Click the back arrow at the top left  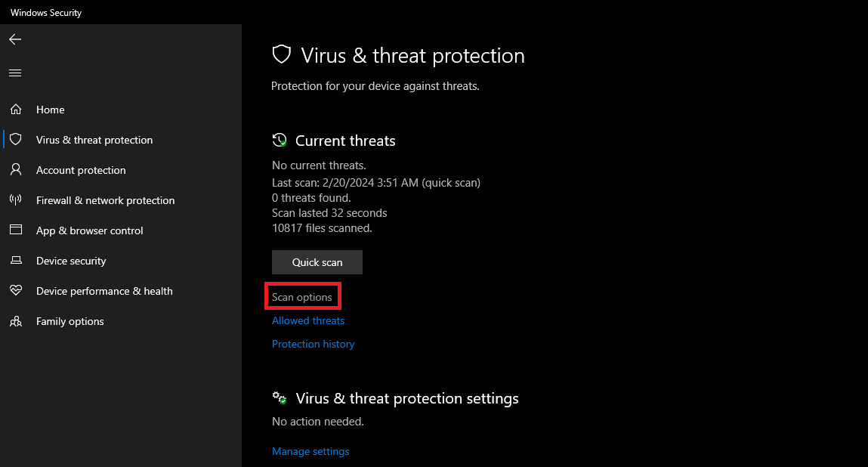click(x=15, y=39)
